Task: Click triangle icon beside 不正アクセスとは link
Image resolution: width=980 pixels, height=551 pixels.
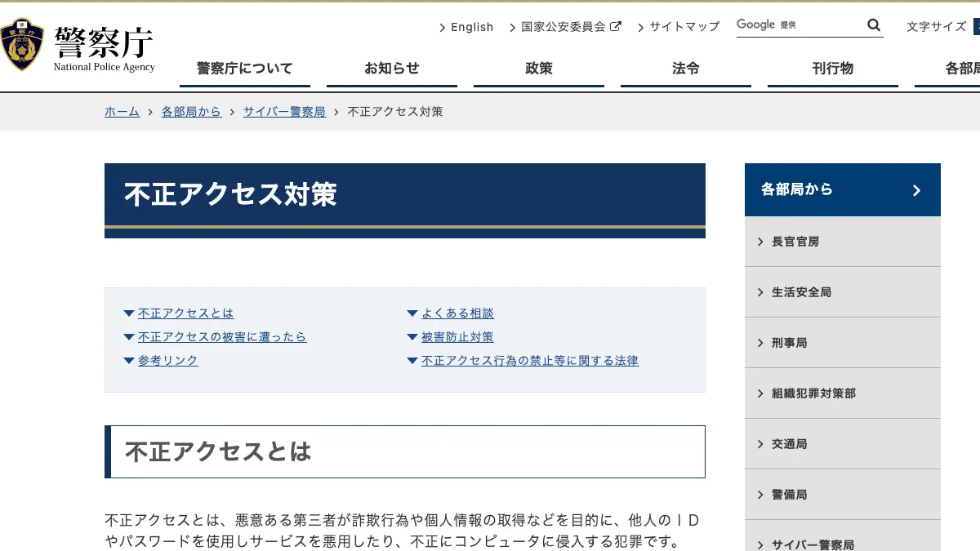Action: coord(129,313)
